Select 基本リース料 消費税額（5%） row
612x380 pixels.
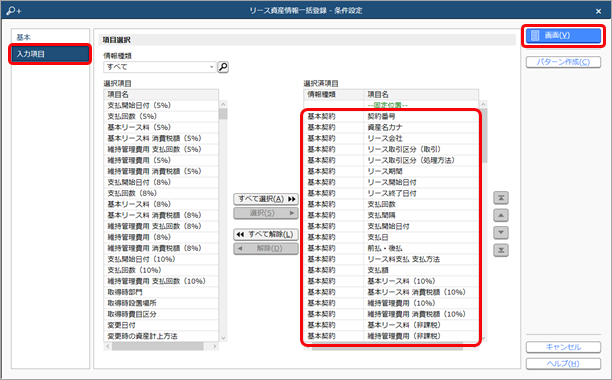161,138
